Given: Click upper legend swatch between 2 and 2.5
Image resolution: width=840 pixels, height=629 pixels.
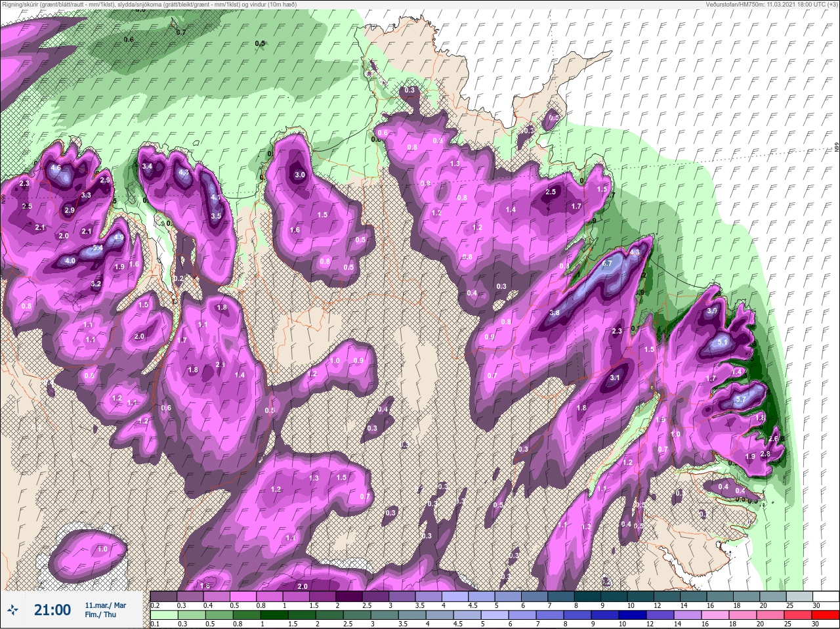Looking at the screenshot, I should pos(350,597).
